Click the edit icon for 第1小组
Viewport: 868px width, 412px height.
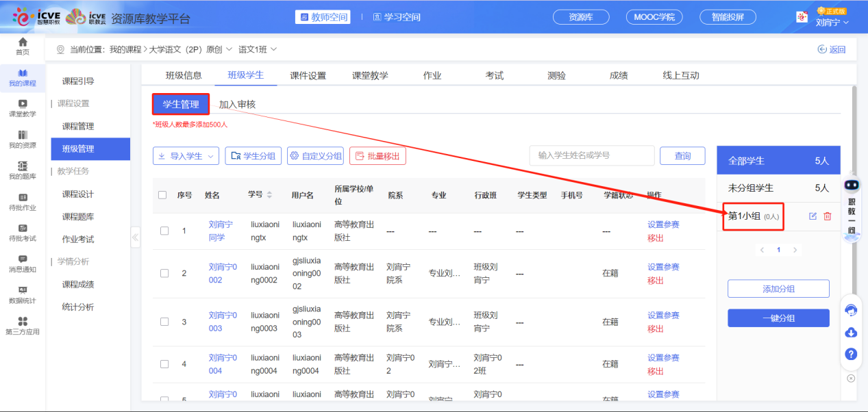click(813, 216)
